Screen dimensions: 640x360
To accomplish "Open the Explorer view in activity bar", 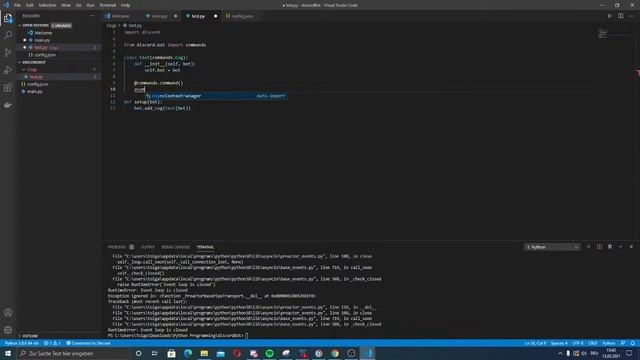I will pyautogui.click(x=8, y=18).
